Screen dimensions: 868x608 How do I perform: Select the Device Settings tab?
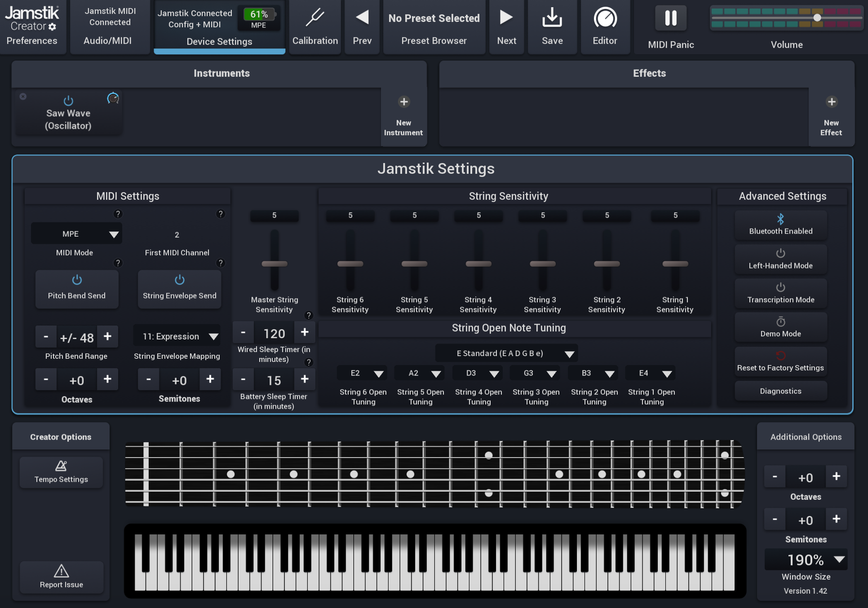coord(219,27)
